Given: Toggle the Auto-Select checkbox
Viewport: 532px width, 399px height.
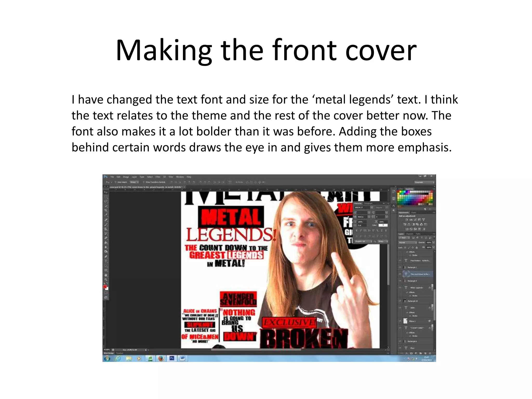Looking at the screenshot, I should tap(116, 182).
